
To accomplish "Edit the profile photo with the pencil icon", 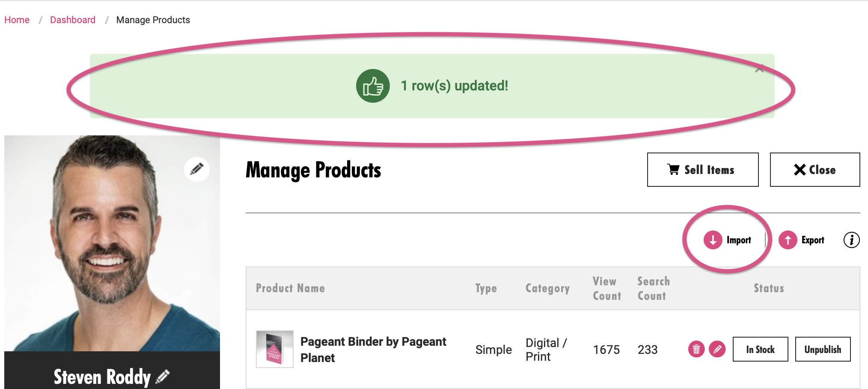I will tap(197, 169).
